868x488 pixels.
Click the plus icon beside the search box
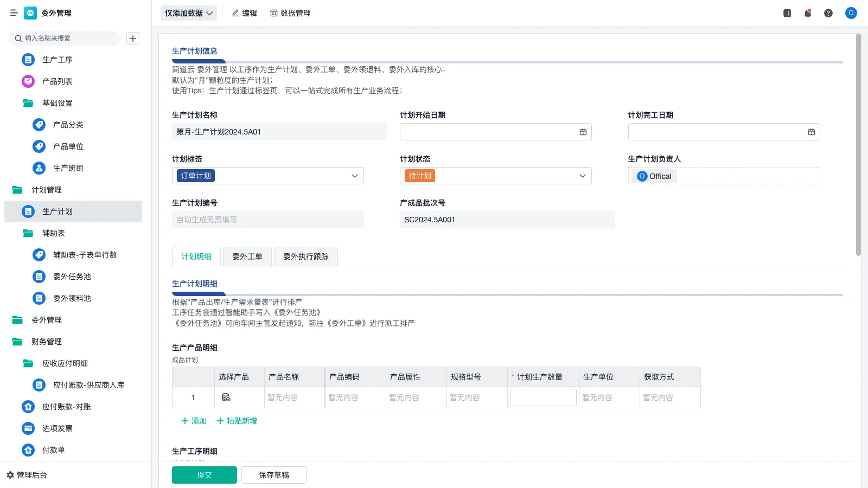point(133,38)
